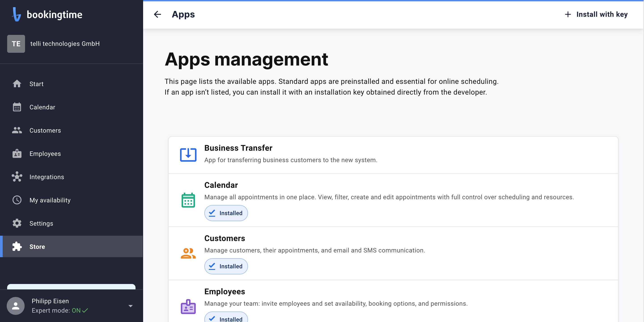Click the Calendar sidebar icon

coord(17,107)
